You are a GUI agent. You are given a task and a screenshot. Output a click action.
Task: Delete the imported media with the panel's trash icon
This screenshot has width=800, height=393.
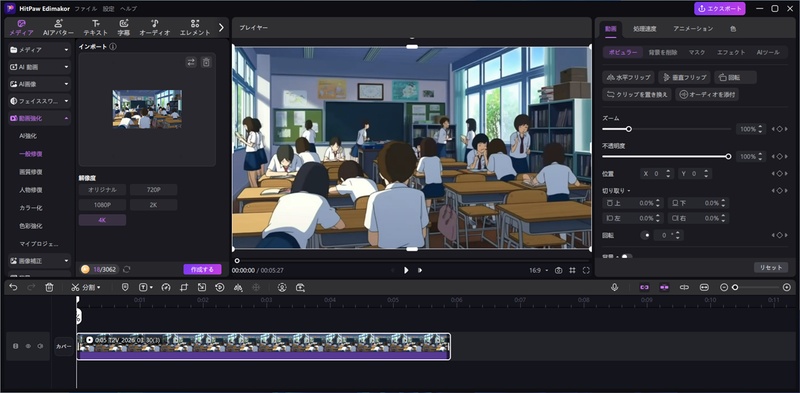pyautogui.click(x=206, y=62)
